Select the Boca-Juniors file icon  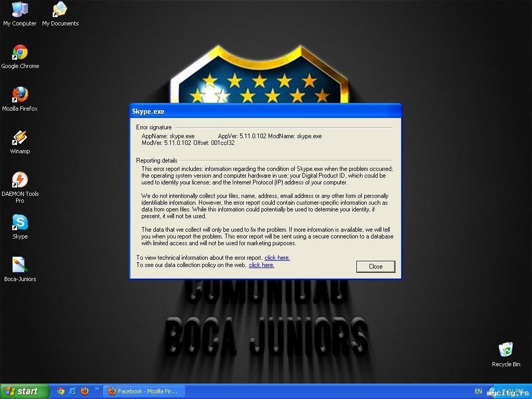(x=20, y=270)
